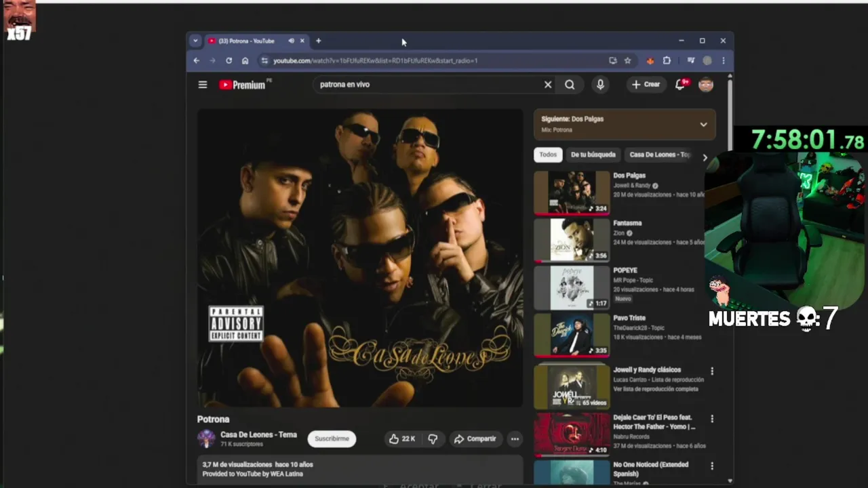The width and height of the screenshot is (868, 488).
Task: Run search with the magnifier button
Action: coord(570,85)
